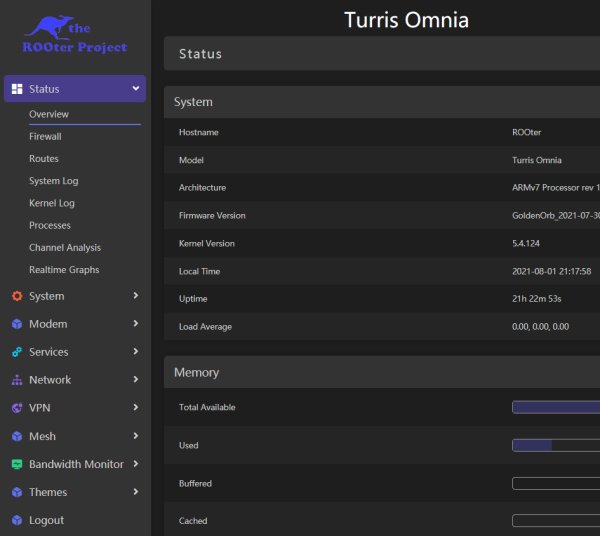This screenshot has width=600, height=536.
Task: Expand the System menu arrow
Action: click(x=136, y=295)
